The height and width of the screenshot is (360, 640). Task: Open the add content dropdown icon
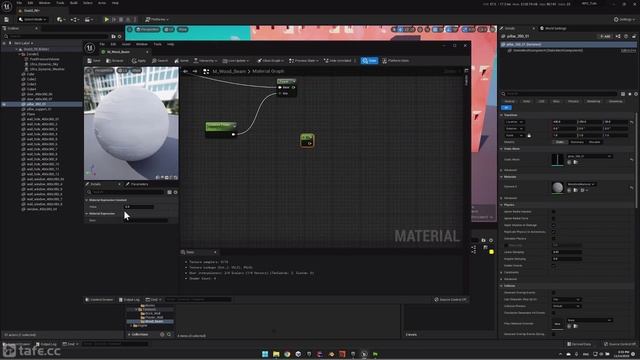60,19
